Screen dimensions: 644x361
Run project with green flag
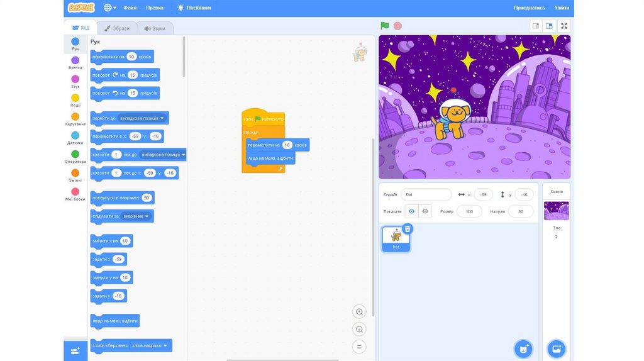(384, 26)
